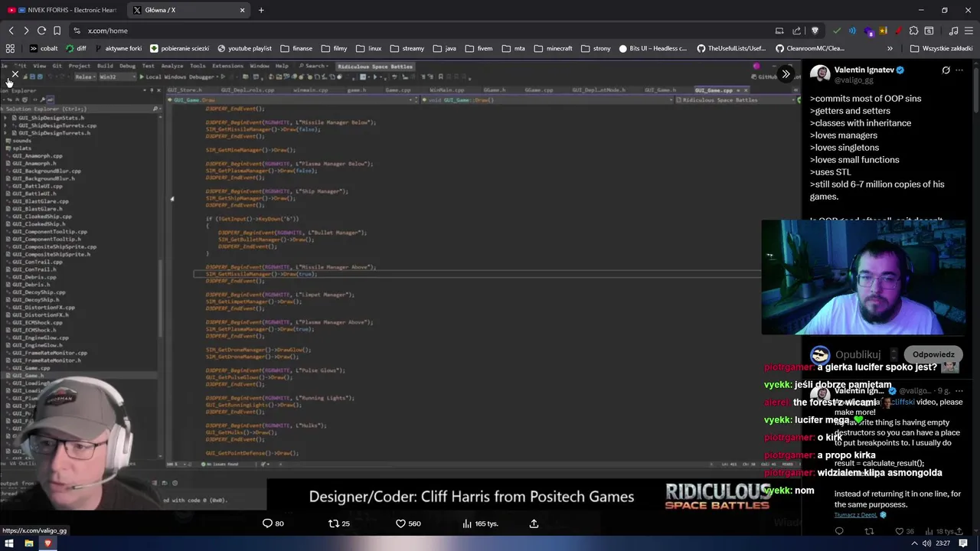Open more options on the 9 g. reply
This screenshot has width=980, height=551.
click(959, 391)
